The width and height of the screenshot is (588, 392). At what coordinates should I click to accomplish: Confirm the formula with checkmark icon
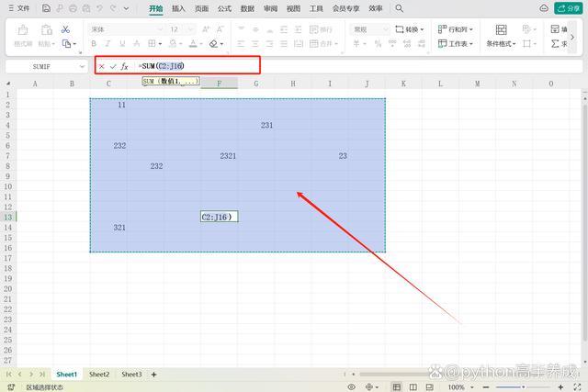pyautogui.click(x=113, y=67)
